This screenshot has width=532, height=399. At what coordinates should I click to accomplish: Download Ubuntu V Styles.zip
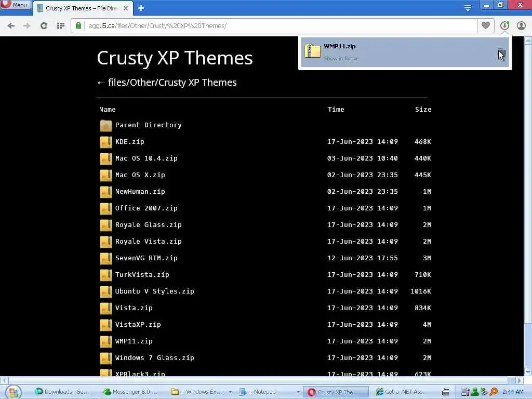[x=155, y=291]
